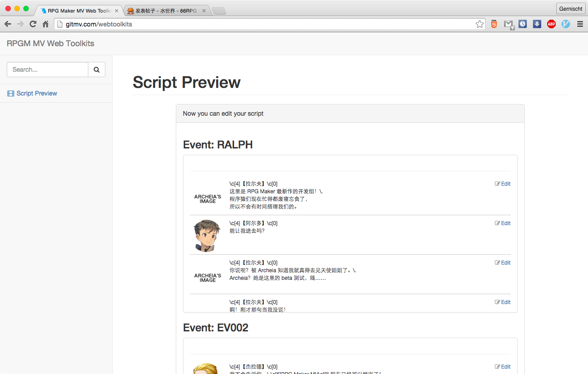This screenshot has height=374, width=588.
Task: Navigate back with the back arrow
Action: [x=8, y=24]
